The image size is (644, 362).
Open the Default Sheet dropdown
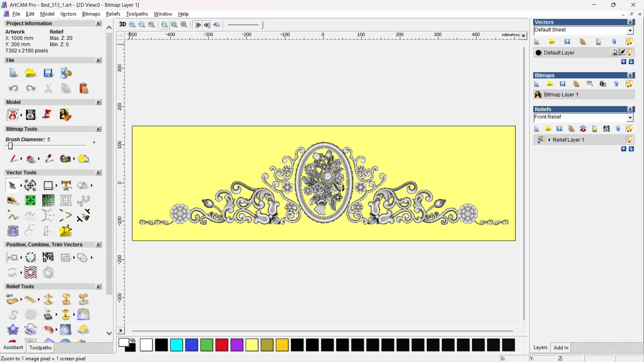[630, 31]
